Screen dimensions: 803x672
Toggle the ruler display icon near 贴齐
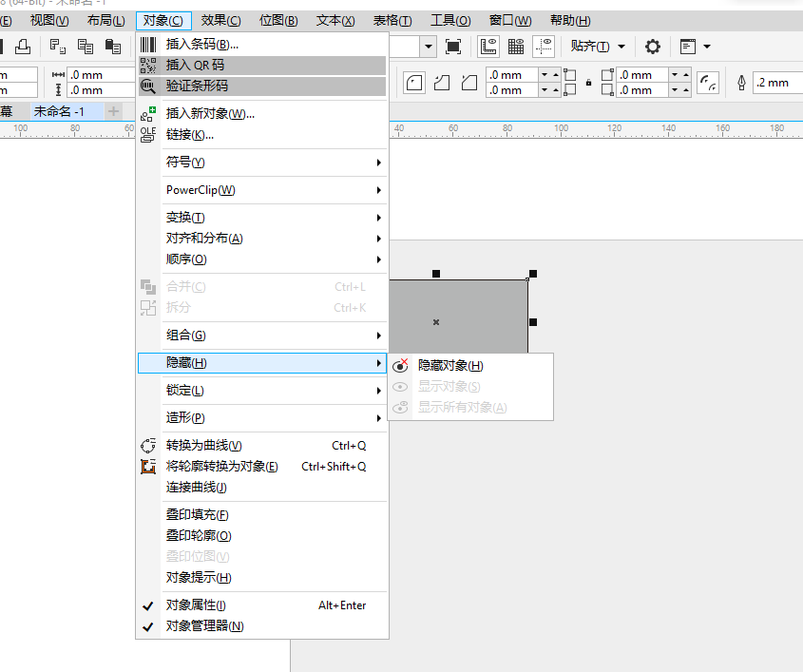click(487, 47)
